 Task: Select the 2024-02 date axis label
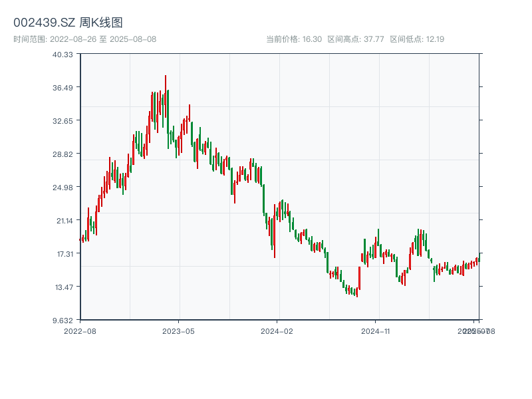click(277, 331)
